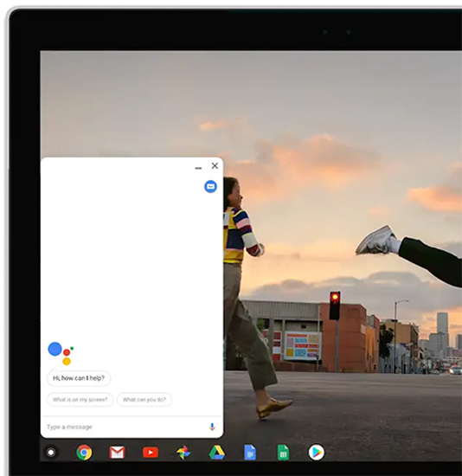Choose the "What is on my screen?" suggestion
This screenshot has width=462, height=476.
tap(80, 400)
